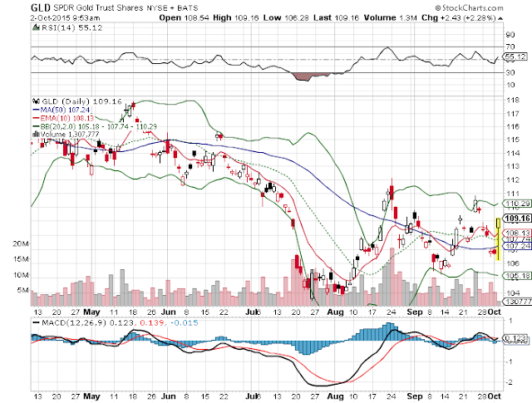Click the RSI(14) 55.12 panel label
The width and height of the screenshot is (532, 403).
tap(72, 27)
